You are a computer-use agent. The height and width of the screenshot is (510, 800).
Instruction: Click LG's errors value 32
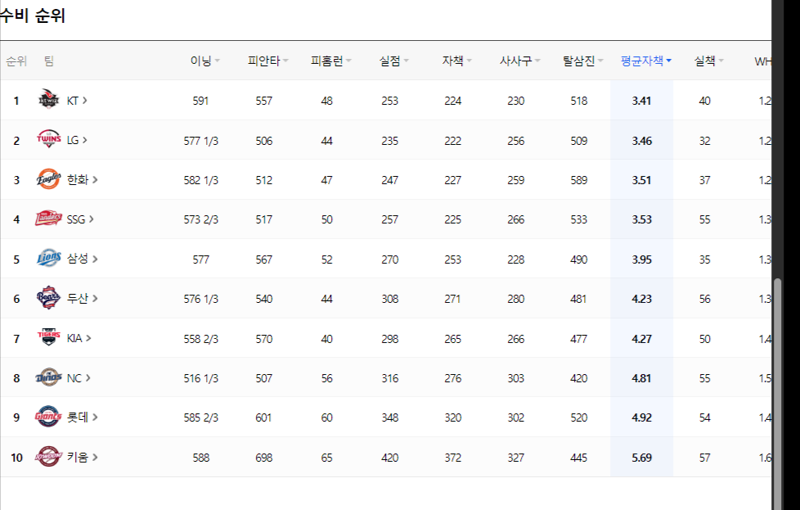click(705, 141)
